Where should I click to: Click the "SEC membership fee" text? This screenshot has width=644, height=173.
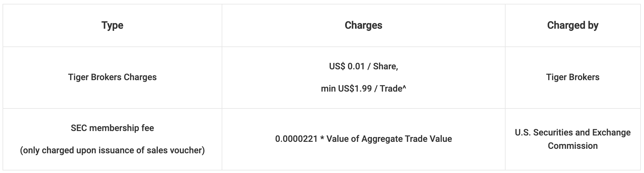[112, 128]
